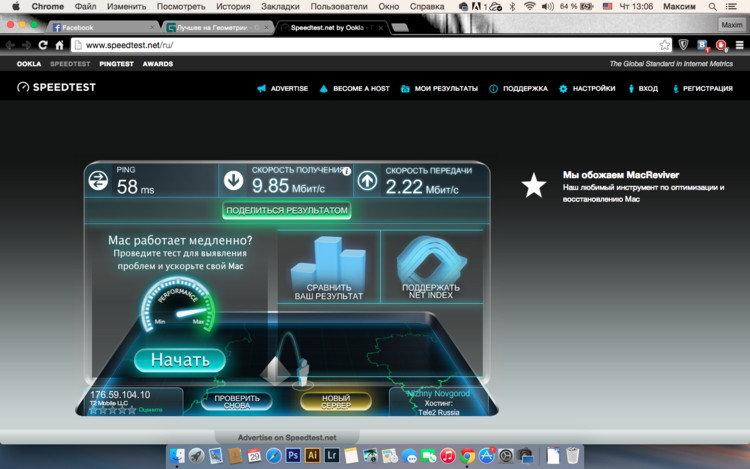
Task: Open the Закладки menu in menu bar
Action: coord(280,7)
